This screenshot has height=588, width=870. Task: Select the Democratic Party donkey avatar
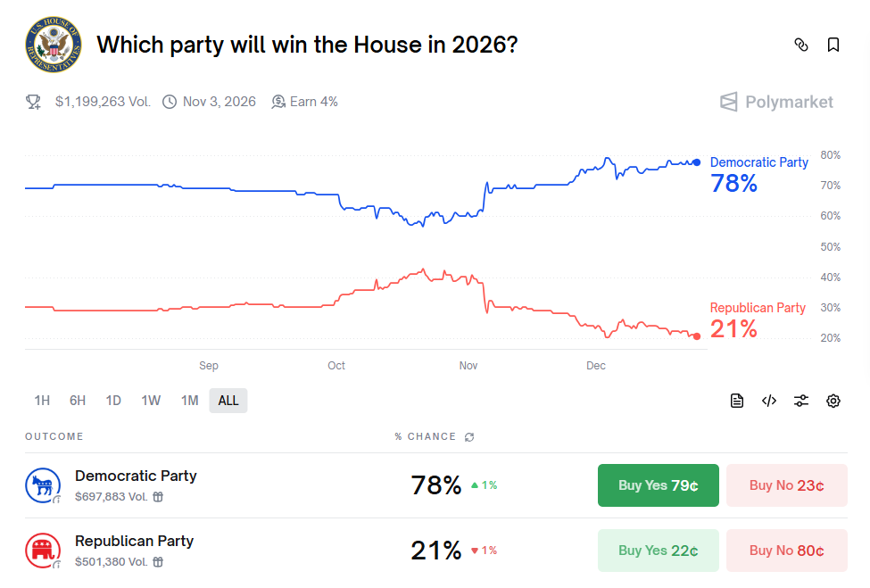43,484
